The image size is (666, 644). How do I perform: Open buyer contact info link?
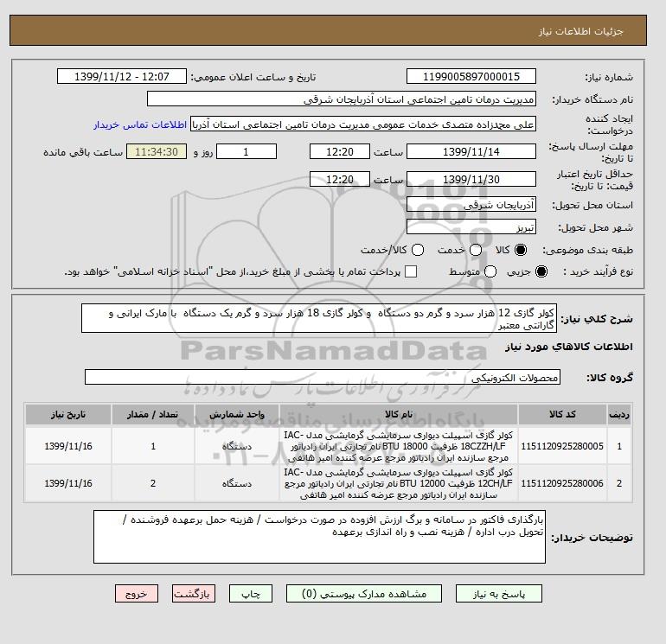pos(140,124)
